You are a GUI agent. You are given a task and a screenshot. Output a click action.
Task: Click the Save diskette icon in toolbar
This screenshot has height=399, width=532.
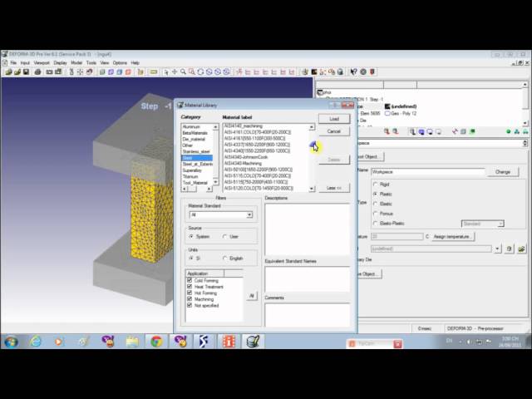pos(26,72)
